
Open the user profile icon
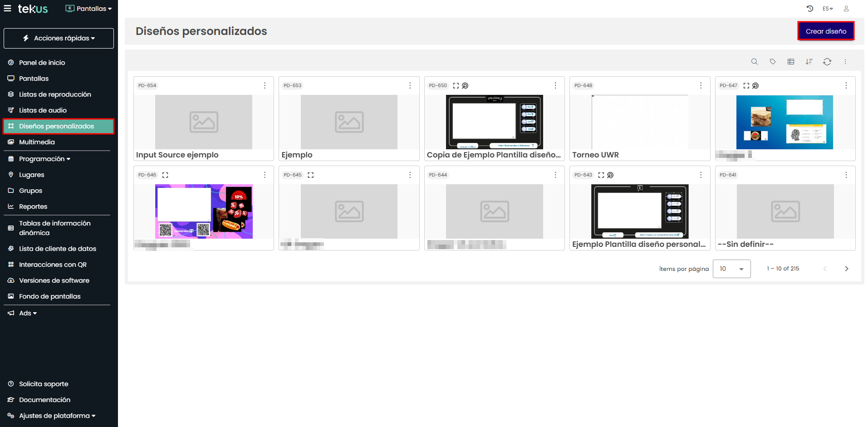click(x=846, y=9)
